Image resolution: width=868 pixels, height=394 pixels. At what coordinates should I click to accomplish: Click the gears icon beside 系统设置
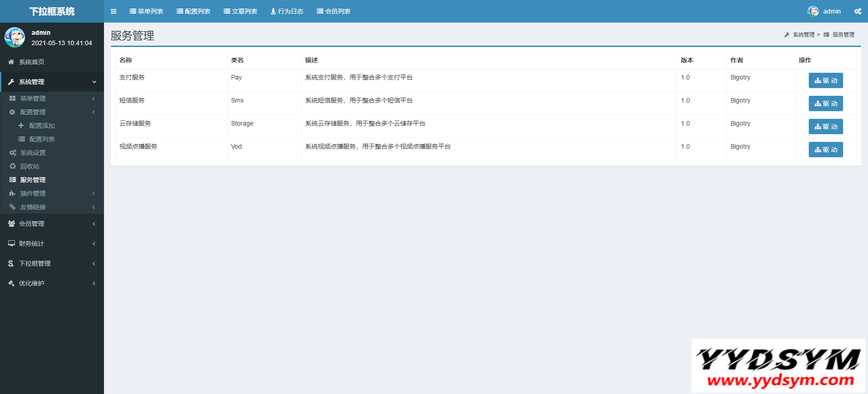pyautogui.click(x=13, y=153)
